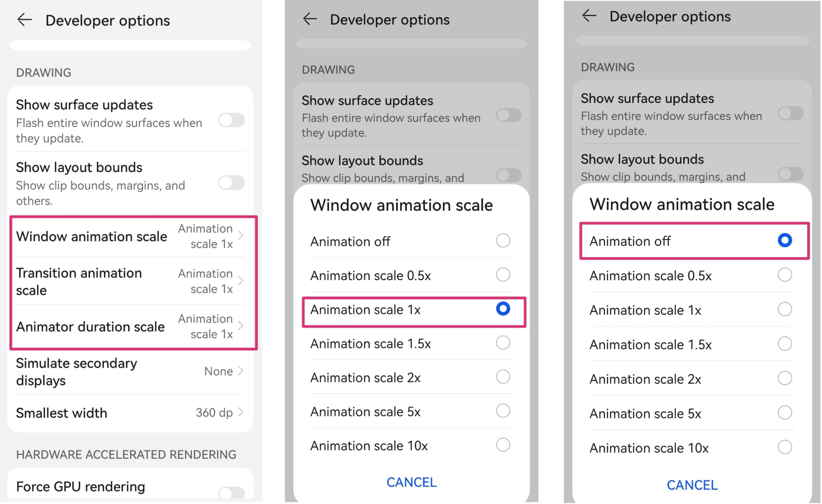Viewport: 822px width, 504px height.
Task: Tap back arrow in the rightmost Developer options screen
Action: tap(589, 16)
